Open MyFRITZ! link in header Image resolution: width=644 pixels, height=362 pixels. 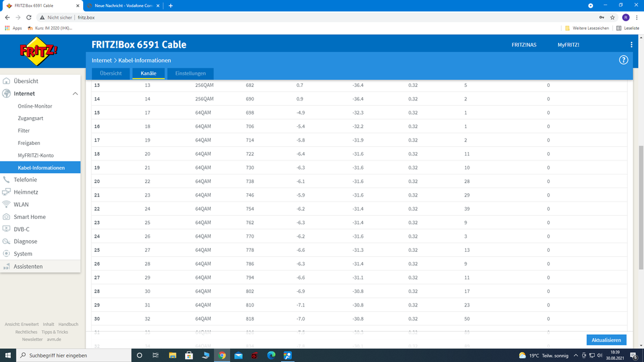pos(569,44)
